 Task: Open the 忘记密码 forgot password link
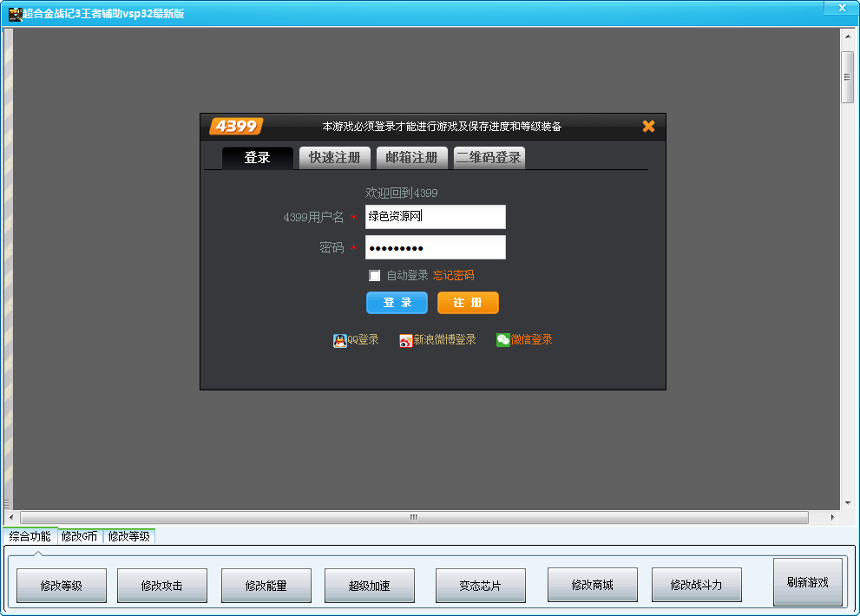452,275
